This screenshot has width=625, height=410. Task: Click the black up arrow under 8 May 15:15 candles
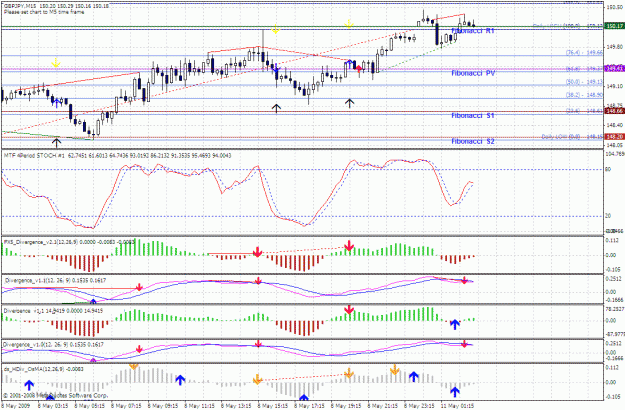tap(276, 108)
